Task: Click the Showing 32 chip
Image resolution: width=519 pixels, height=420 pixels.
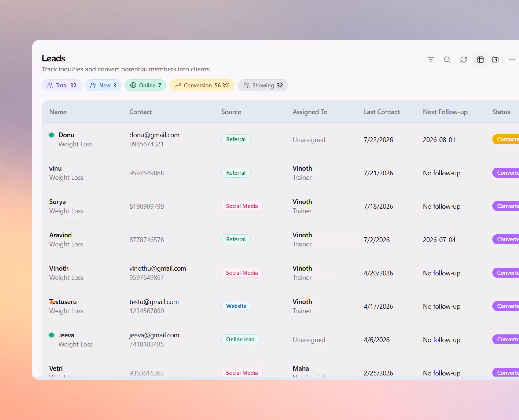Action: 263,85
